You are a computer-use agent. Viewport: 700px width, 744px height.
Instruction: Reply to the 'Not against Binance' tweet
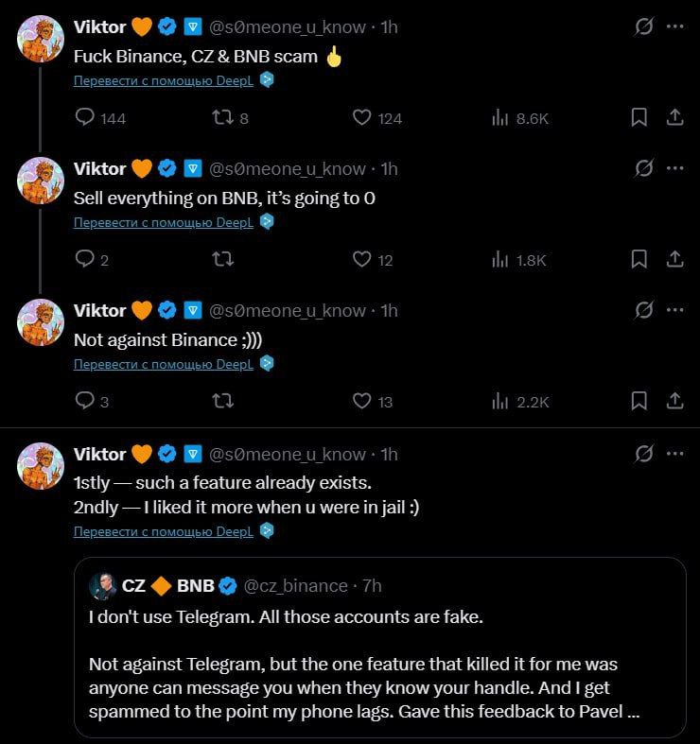pos(85,401)
